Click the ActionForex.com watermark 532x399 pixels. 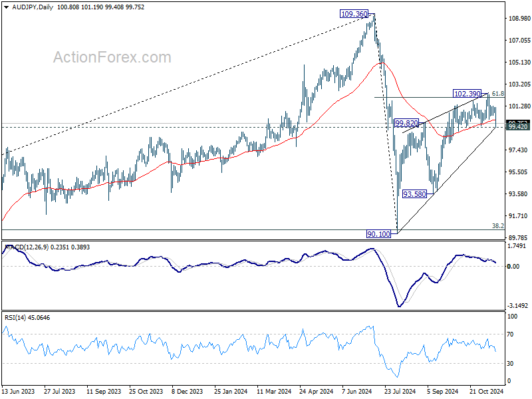click(112, 57)
